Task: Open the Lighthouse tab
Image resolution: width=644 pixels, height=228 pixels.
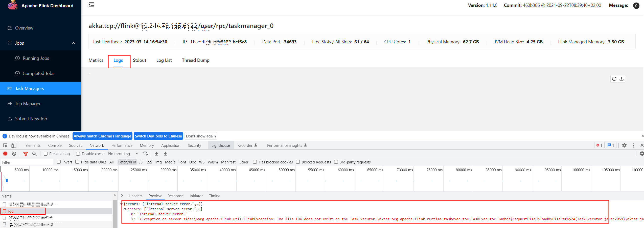Action: click(221, 146)
